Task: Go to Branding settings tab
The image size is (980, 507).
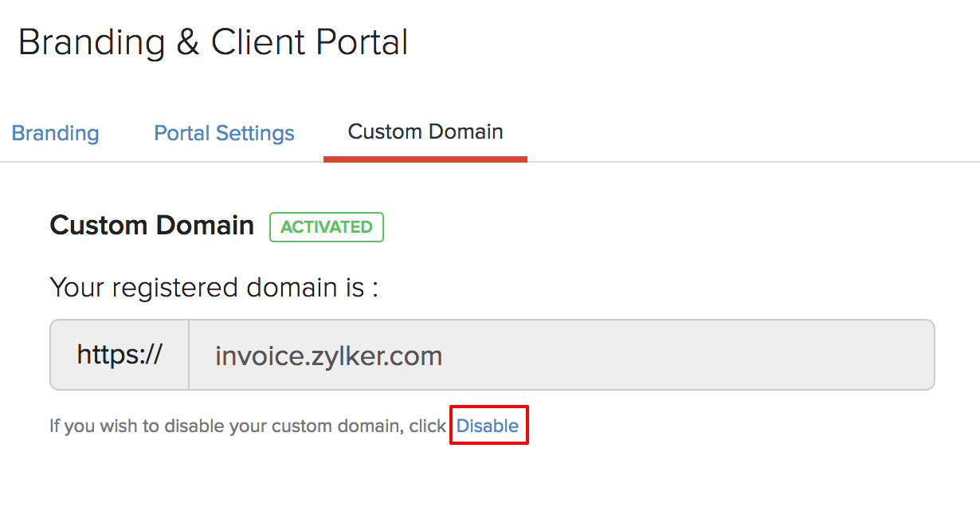Action: pos(55,133)
